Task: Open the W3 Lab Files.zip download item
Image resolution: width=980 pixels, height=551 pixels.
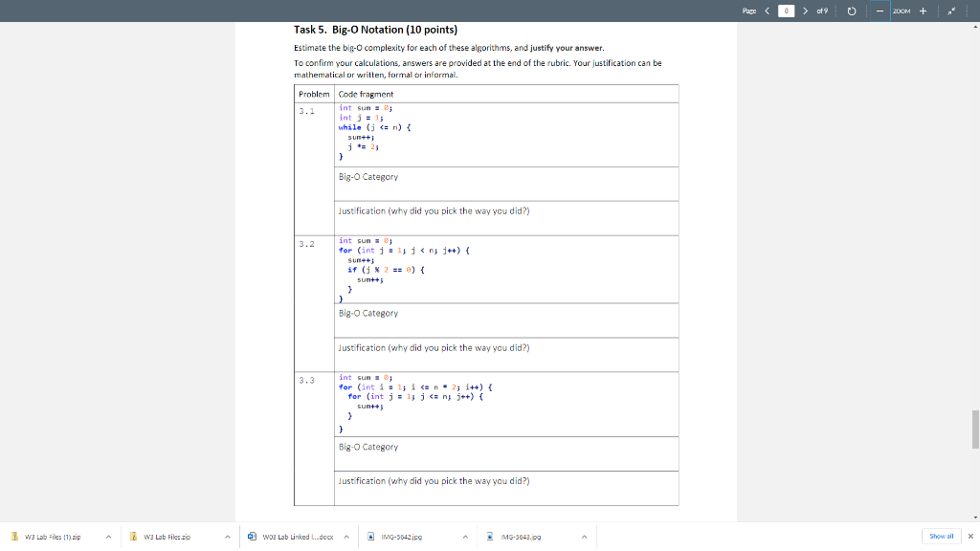Action: click(x=167, y=537)
